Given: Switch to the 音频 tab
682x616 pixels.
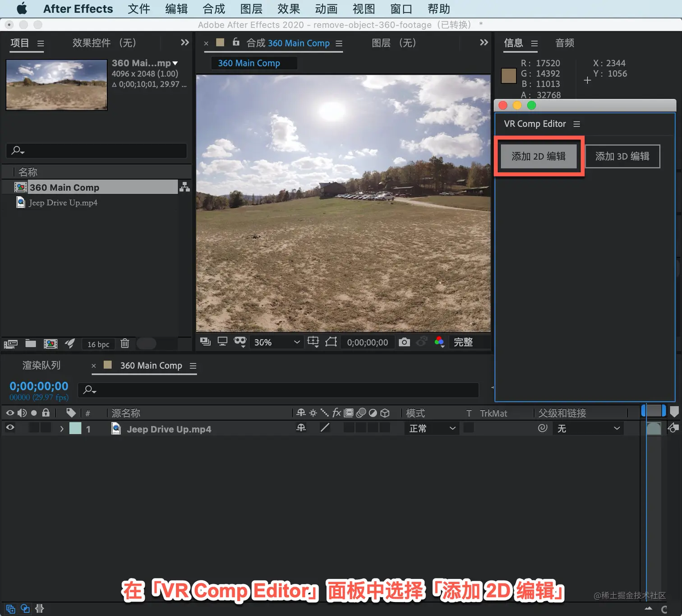Looking at the screenshot, I should (565, 43).
